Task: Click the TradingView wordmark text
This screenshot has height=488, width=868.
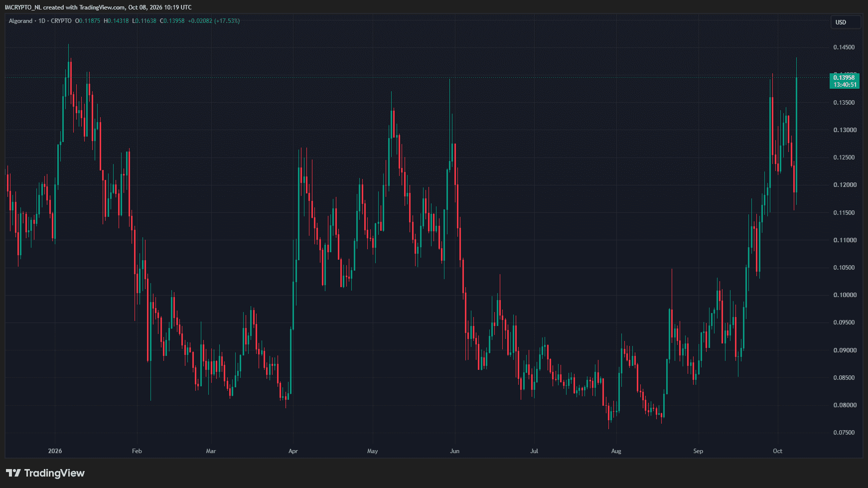Action: pos(54,473)
